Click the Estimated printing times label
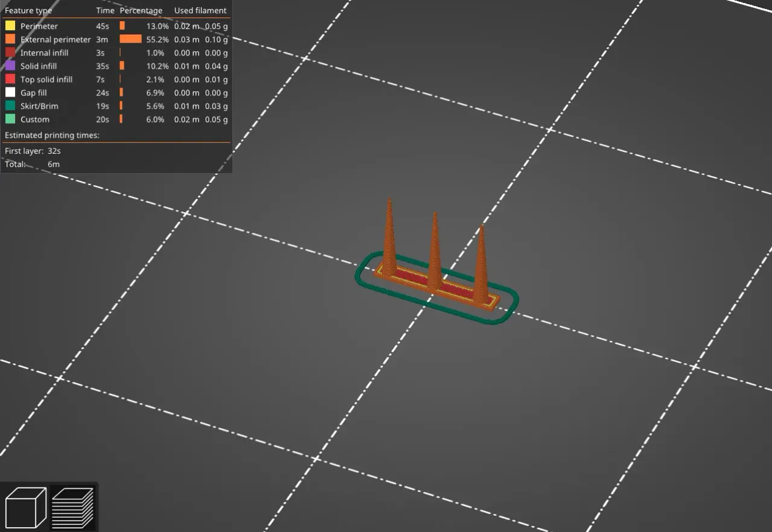The image size is (772, 532). coord(52,135)
